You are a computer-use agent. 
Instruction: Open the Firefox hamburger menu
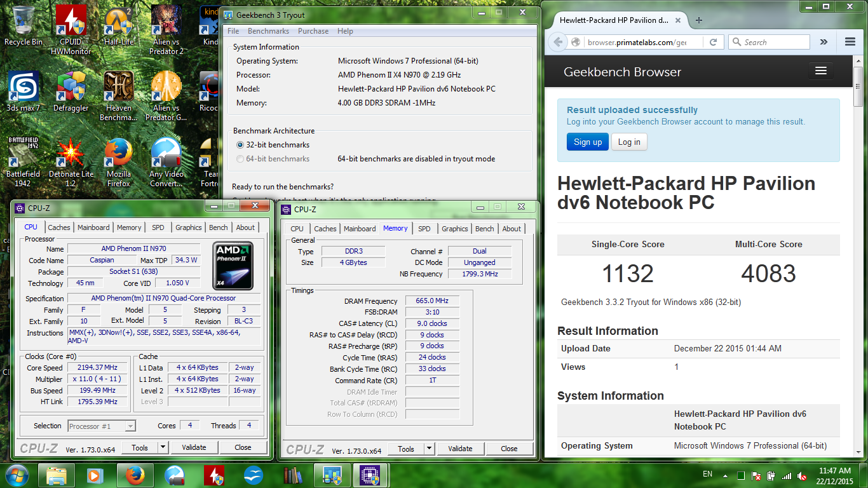[850, 42]
